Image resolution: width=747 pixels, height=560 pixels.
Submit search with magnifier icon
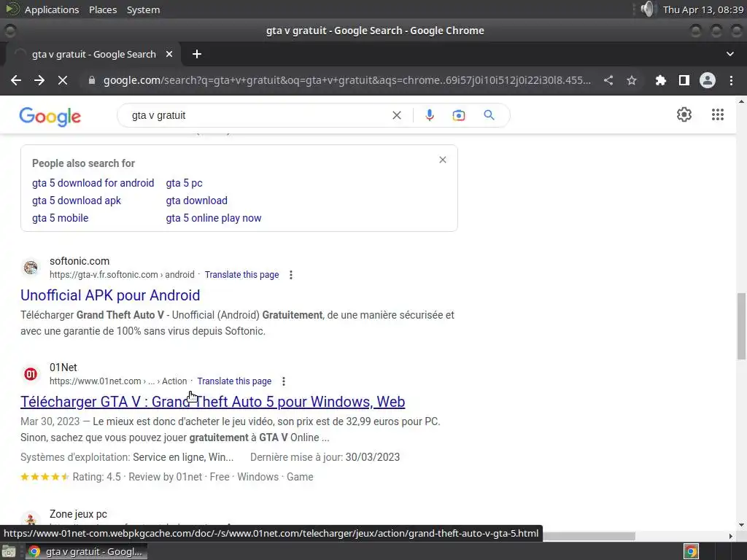(489, 115)
